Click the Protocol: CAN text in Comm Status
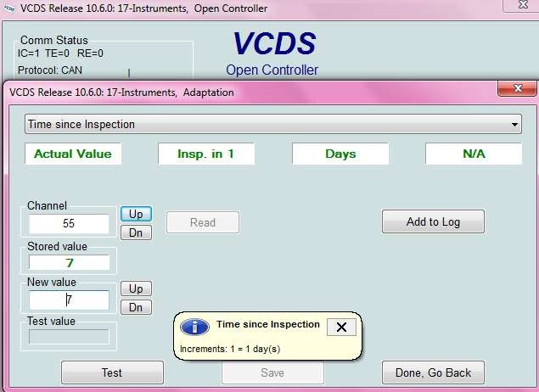Image resolution: width=539 pixels, height=392 pixels. tap(50, 70)
